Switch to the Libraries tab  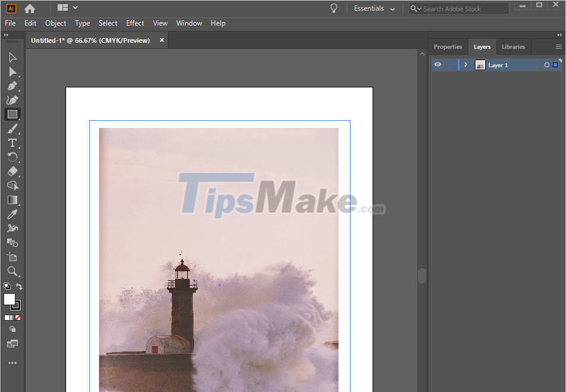(x=513, y=46)
